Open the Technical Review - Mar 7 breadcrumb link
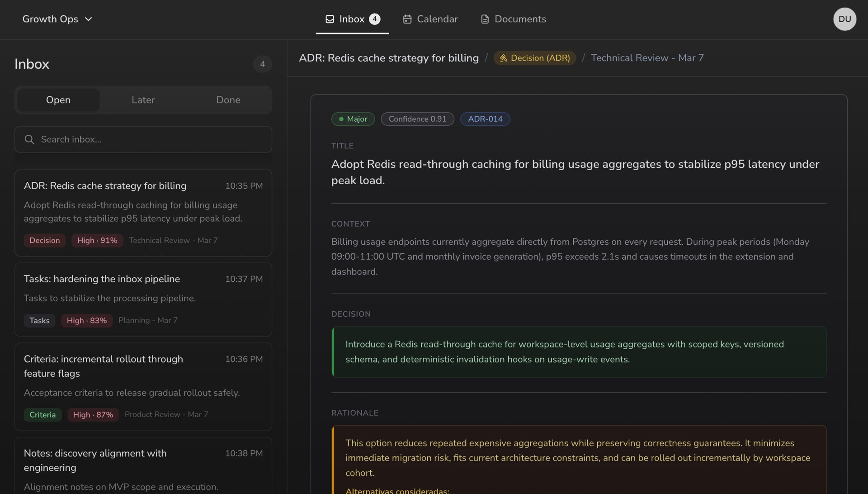868x494 pixels. 647,58
